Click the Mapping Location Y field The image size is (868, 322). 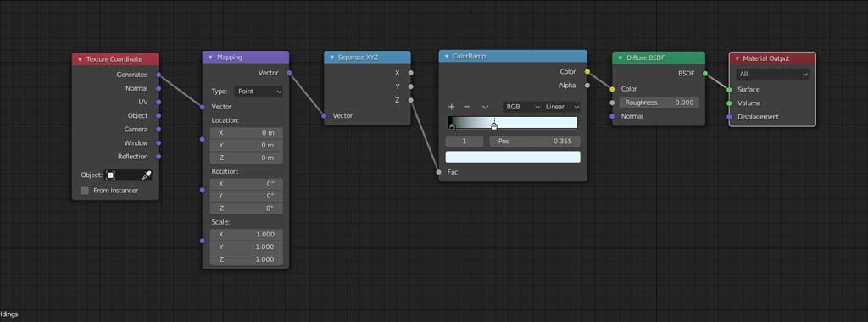coord(247,146)
